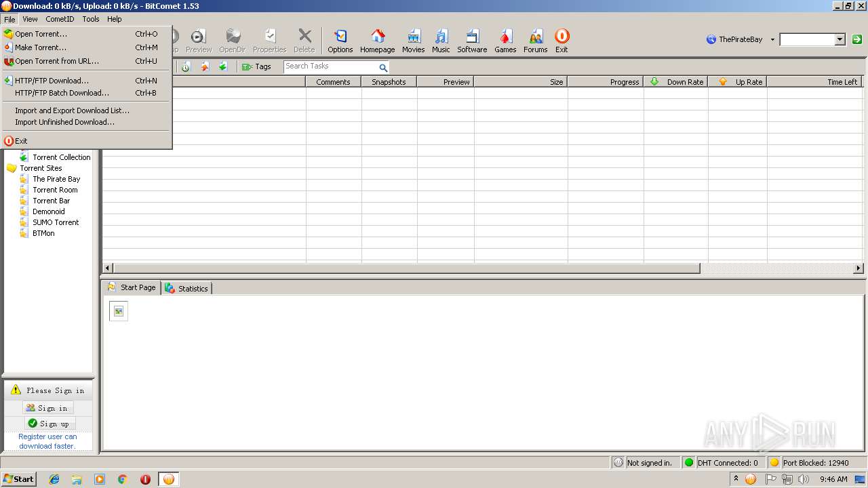Click the orange up-arrow icon in filter bar
Screen dimensions: 868x488
(x=204, y=66)
